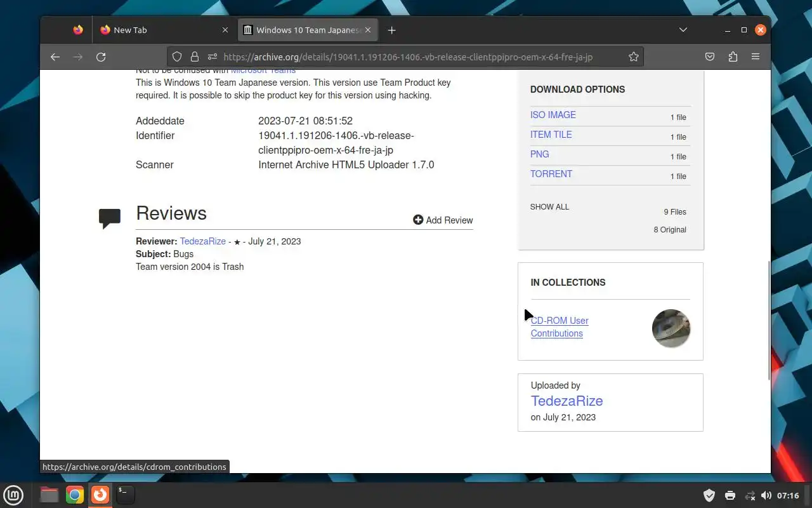
Task: Open the ITEM TILE download link
Action: [x=551, y=135]
